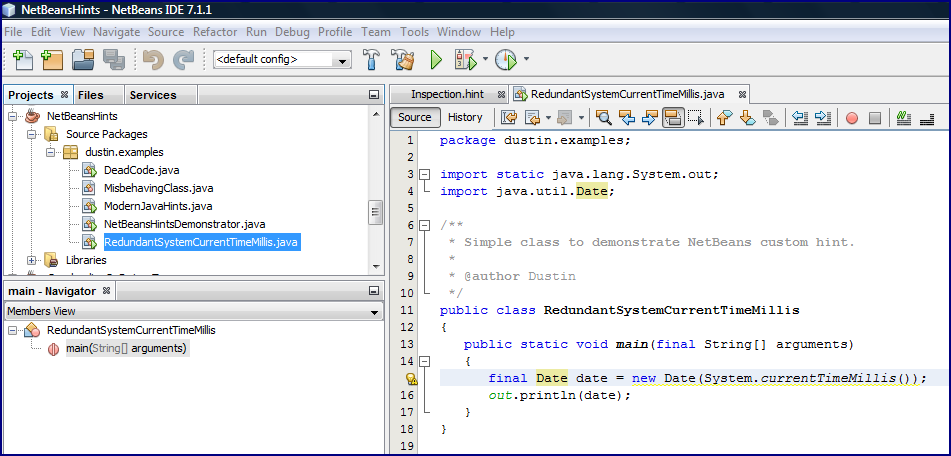Open the Refactor menu

tap(215, 32)
